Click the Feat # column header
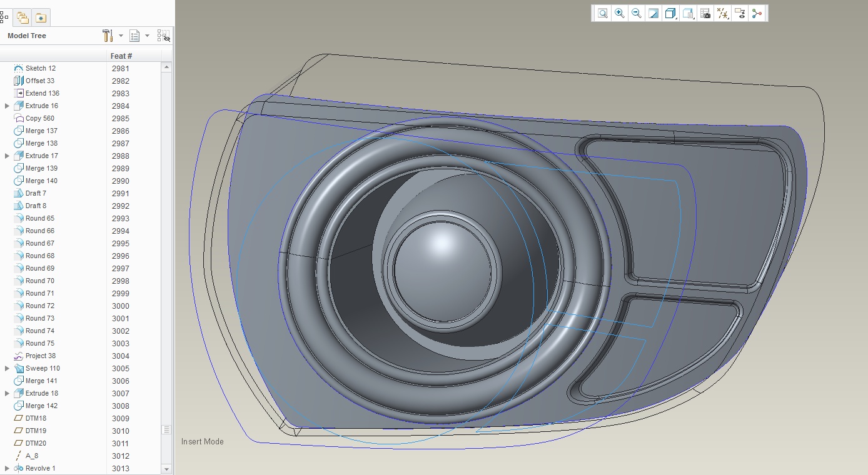This screenshot has width=868, height=475. pos(121,56)
